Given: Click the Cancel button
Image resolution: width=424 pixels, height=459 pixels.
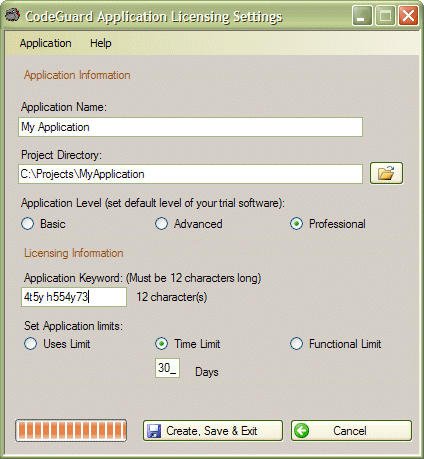Looking at the screenshot, I should [x=351, y=431].
